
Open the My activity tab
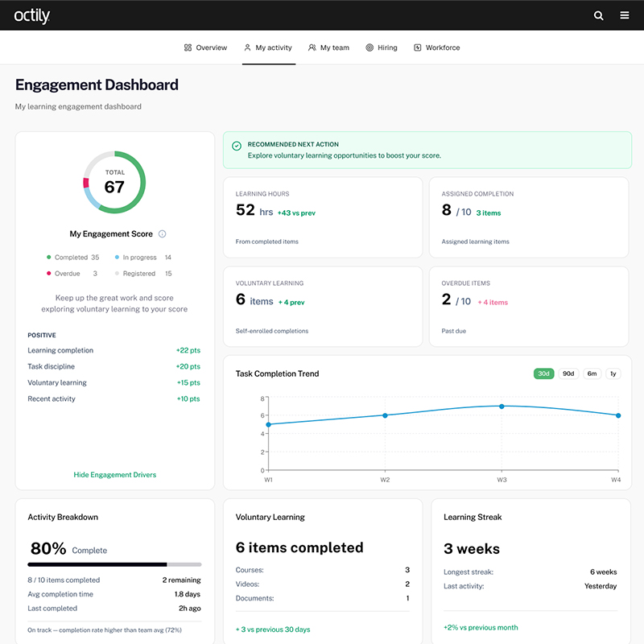coord(268,47)
